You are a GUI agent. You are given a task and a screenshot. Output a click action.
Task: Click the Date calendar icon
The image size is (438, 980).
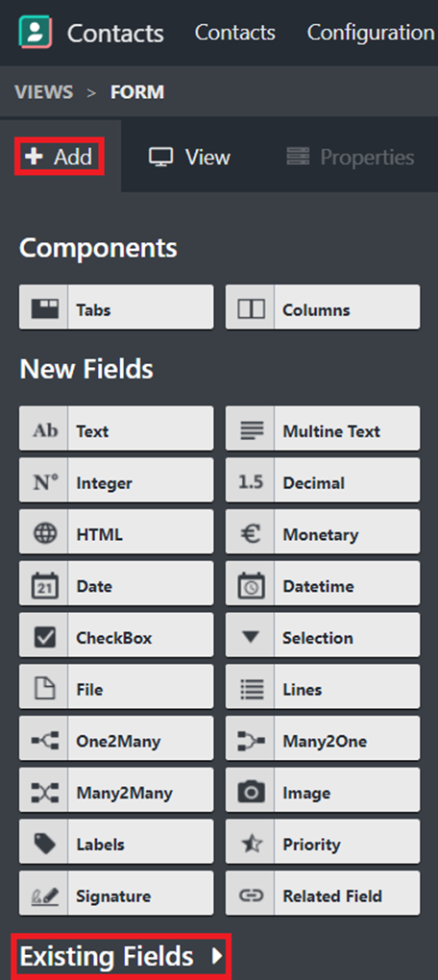click(x=44, y=586)
